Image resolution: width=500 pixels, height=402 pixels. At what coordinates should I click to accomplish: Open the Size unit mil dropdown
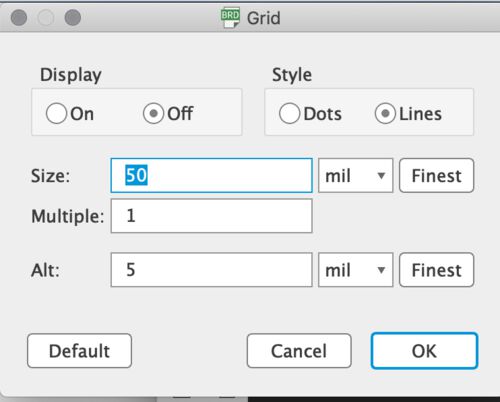(x=356, y=176)
